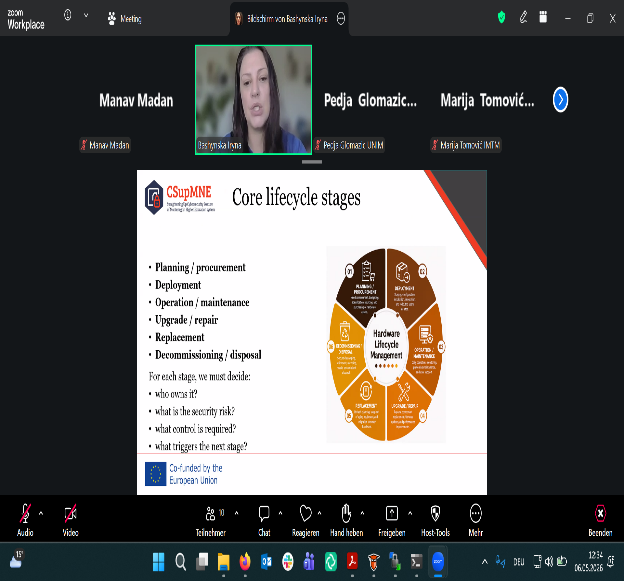624x581 pixels.
Task: Expand dropdown chevron beside Zoom Workplace
Action: pyautogui.click(x=86, y=16)
